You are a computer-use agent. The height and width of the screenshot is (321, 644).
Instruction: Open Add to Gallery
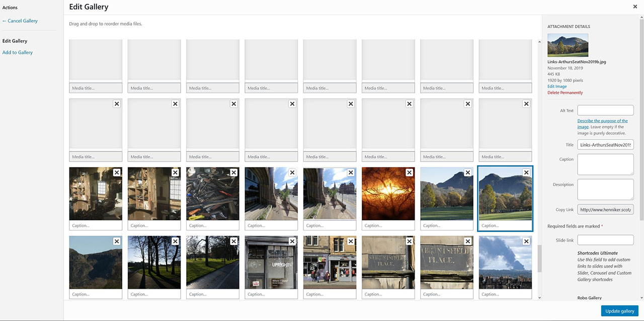pyautogui.click(x=18, y=52)
